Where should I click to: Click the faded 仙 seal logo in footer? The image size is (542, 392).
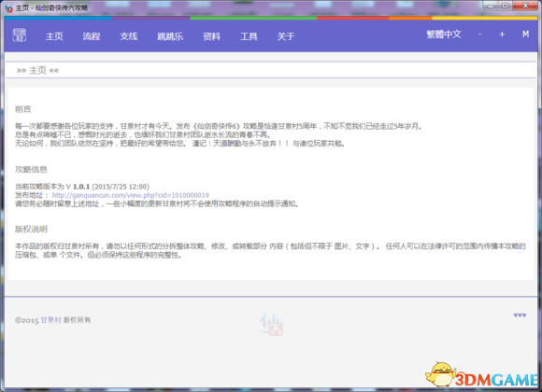pyautogui.click(x=271, y=324)
